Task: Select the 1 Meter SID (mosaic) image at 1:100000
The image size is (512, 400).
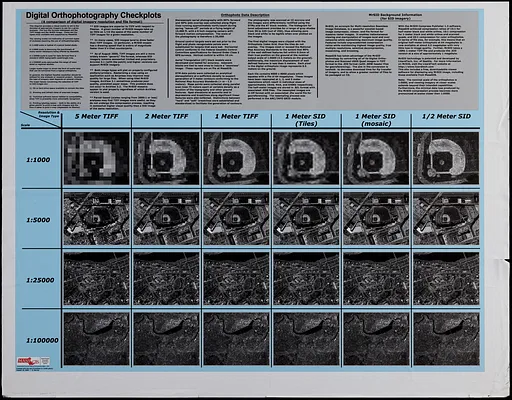Action: 376,339
